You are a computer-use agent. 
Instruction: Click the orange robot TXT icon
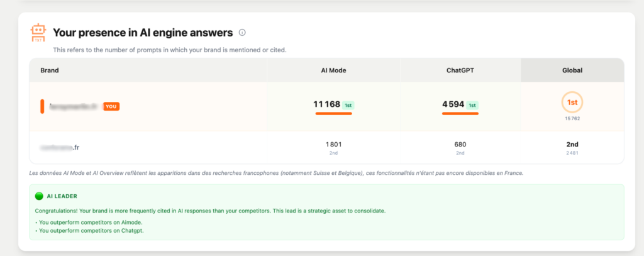pyautogui.click(x=38, y=33)
